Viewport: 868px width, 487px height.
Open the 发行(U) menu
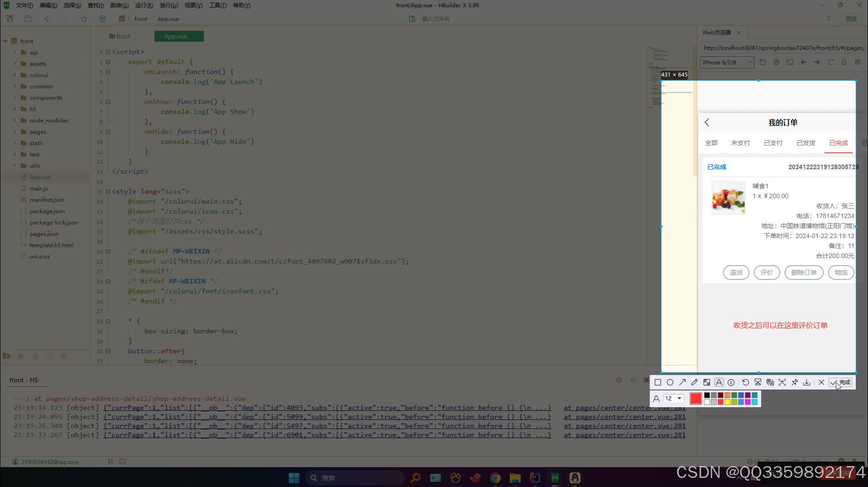click(169, 5)
